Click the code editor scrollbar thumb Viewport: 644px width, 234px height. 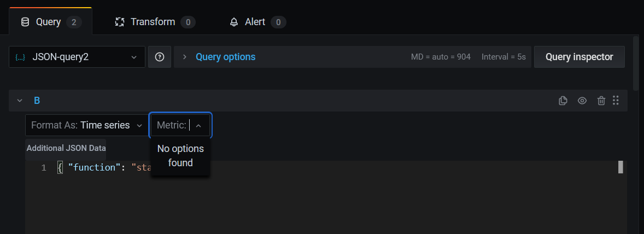point(620,167)
